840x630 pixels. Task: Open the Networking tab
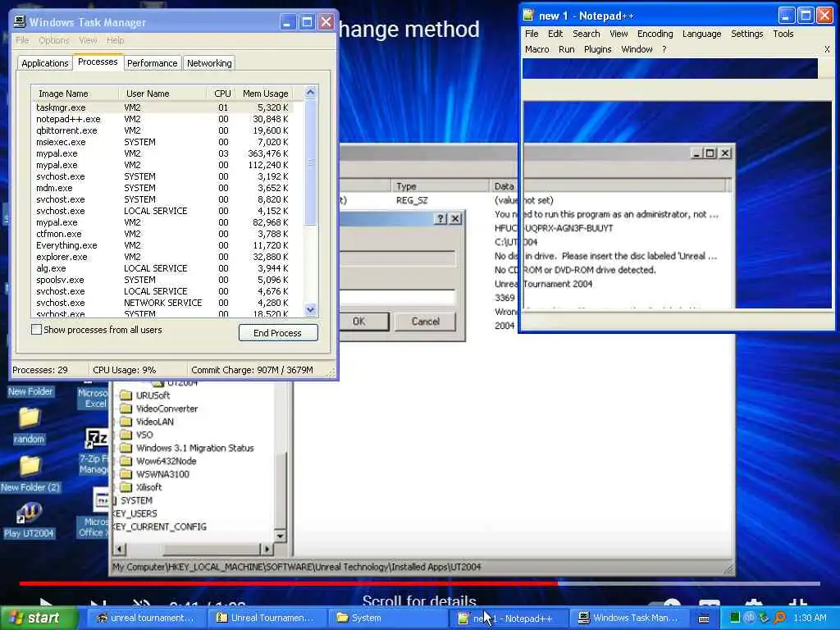pyautogui.click(x=209, y=63)
